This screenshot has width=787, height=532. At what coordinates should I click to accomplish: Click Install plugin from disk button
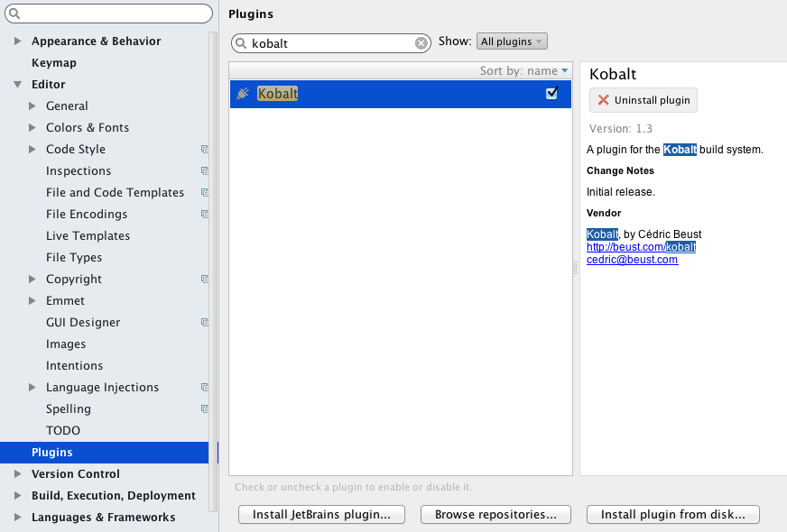point(672,515)
